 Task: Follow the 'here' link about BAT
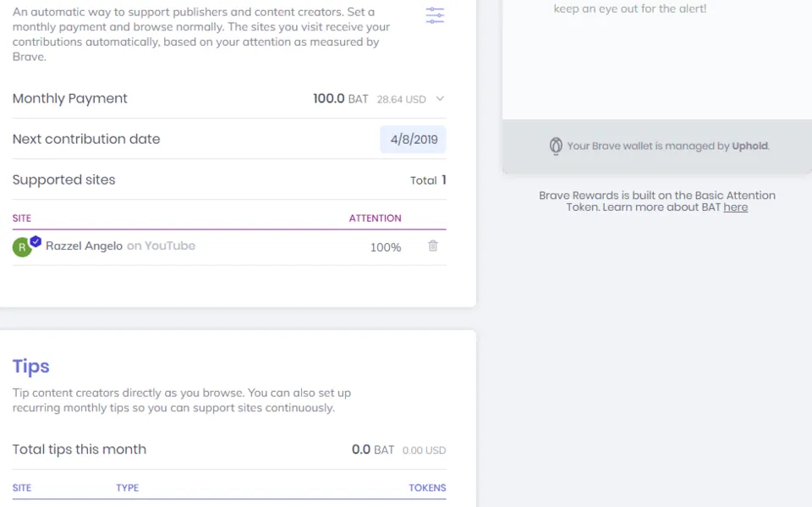(735, 207)
